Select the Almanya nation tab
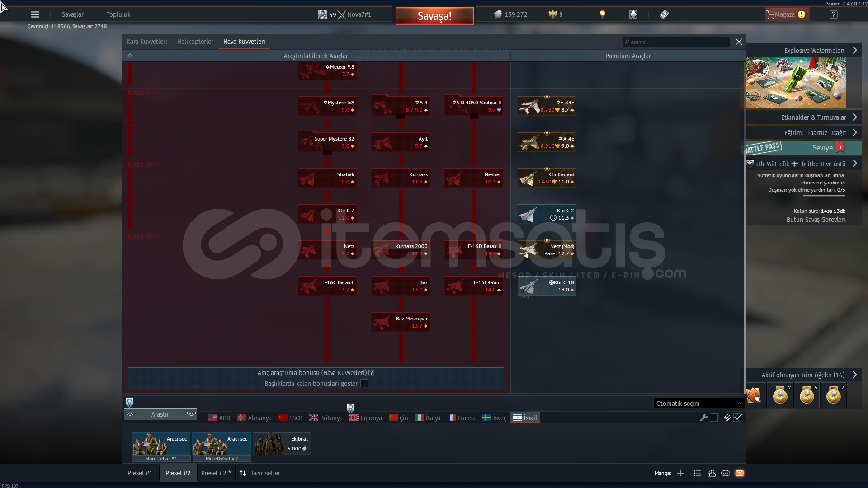Viewport: 868px width, 488px height. [255, 418]
